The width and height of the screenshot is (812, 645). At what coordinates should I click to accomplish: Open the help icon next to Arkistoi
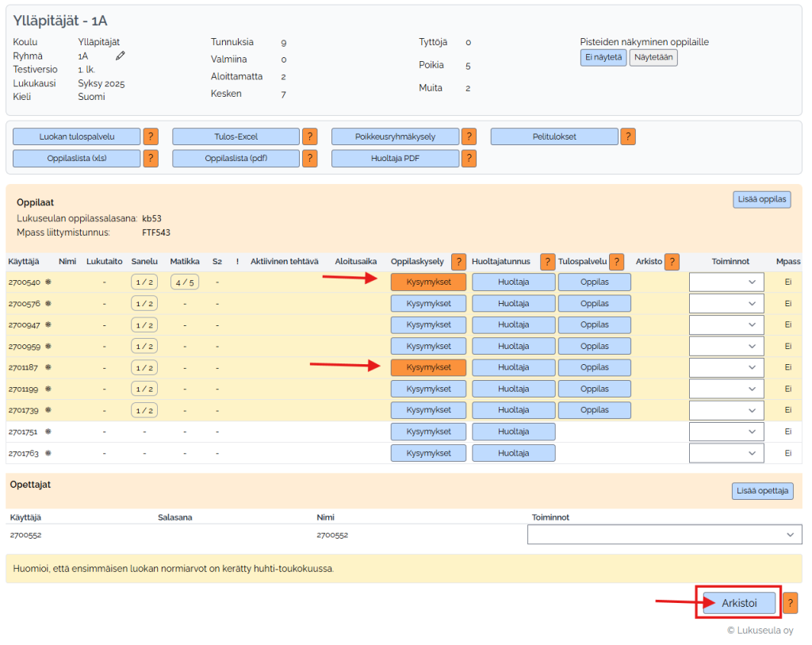(790, 604)
